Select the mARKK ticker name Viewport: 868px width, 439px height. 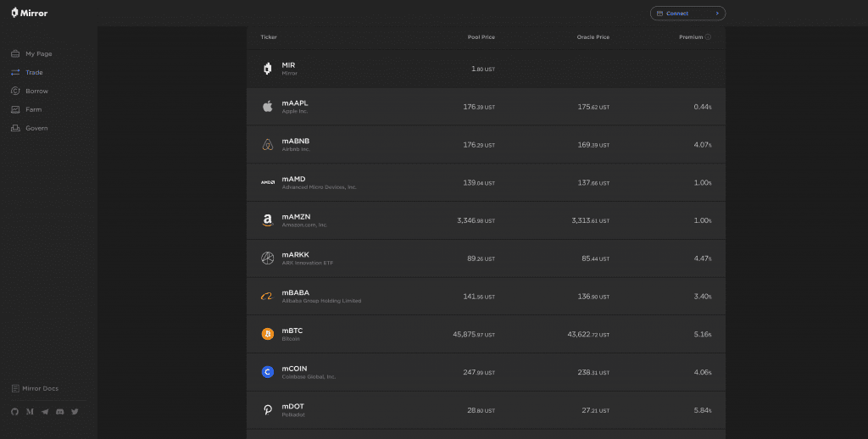296,254
